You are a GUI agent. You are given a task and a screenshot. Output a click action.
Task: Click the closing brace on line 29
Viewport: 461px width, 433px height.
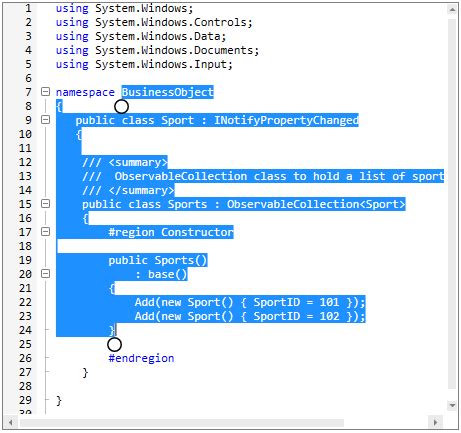(59, 400)
